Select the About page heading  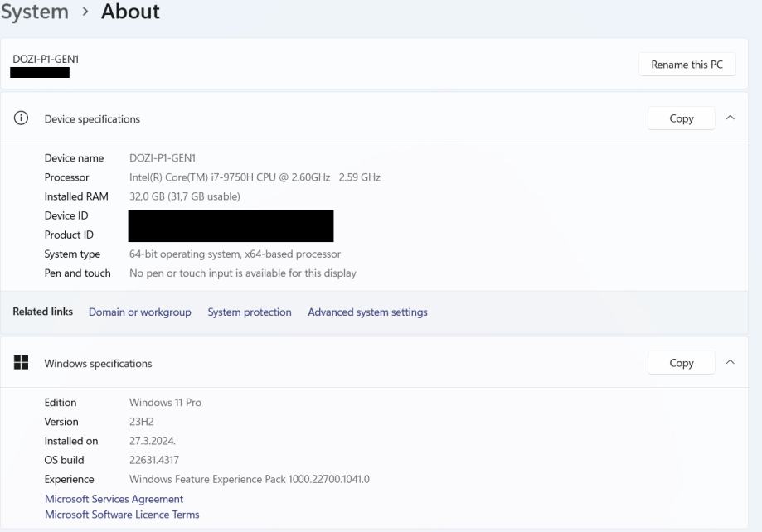(130, 12)
